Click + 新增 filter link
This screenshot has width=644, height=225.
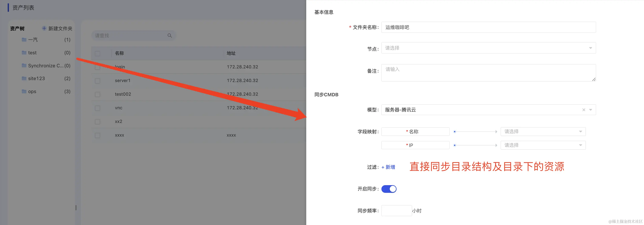(388, 167)
